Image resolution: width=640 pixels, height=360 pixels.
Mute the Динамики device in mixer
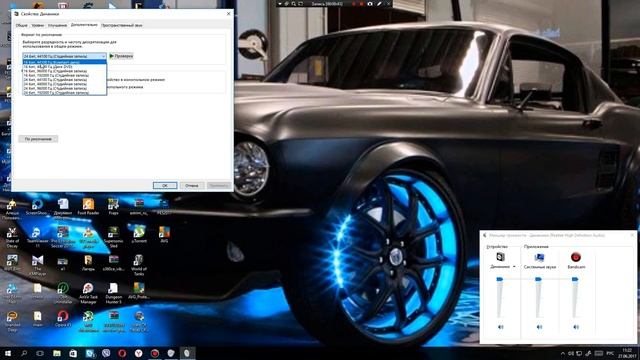(500, 327)
